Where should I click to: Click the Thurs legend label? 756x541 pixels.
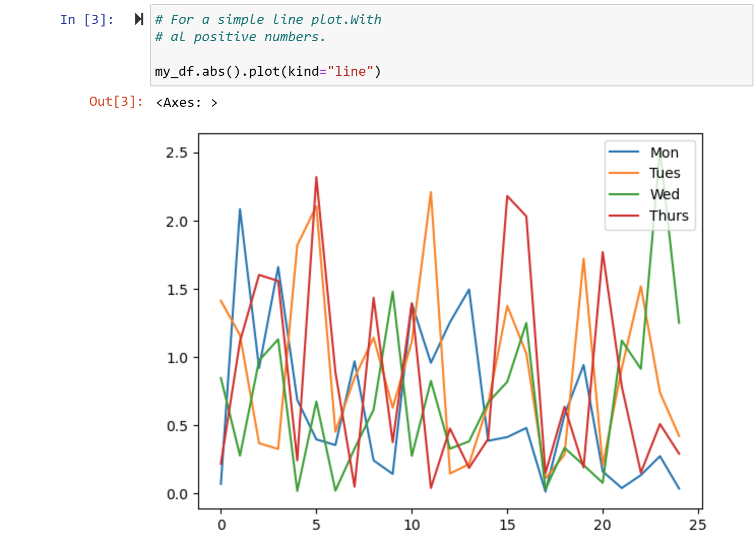[x=669, y=216]
